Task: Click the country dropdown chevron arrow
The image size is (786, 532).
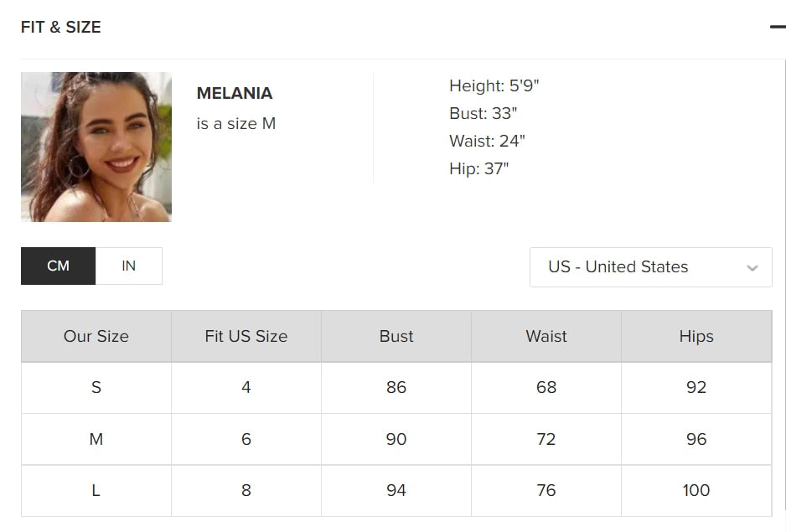Action: [752, 268]
